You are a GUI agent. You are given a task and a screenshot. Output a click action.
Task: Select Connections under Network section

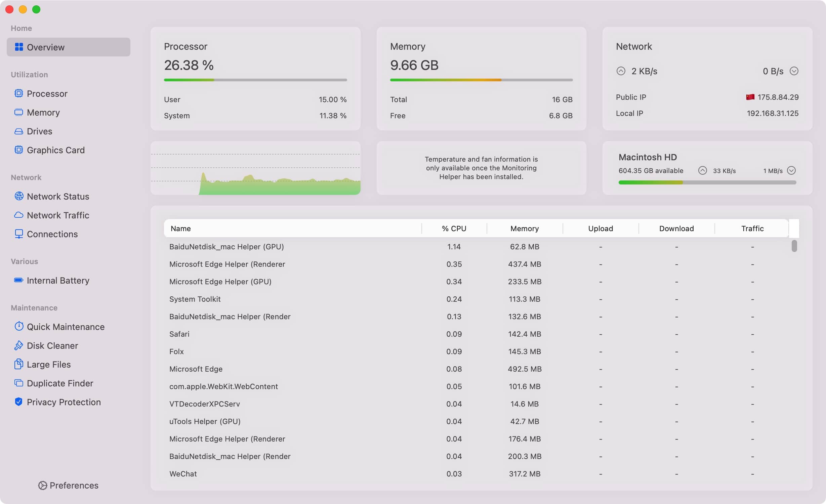52,234
